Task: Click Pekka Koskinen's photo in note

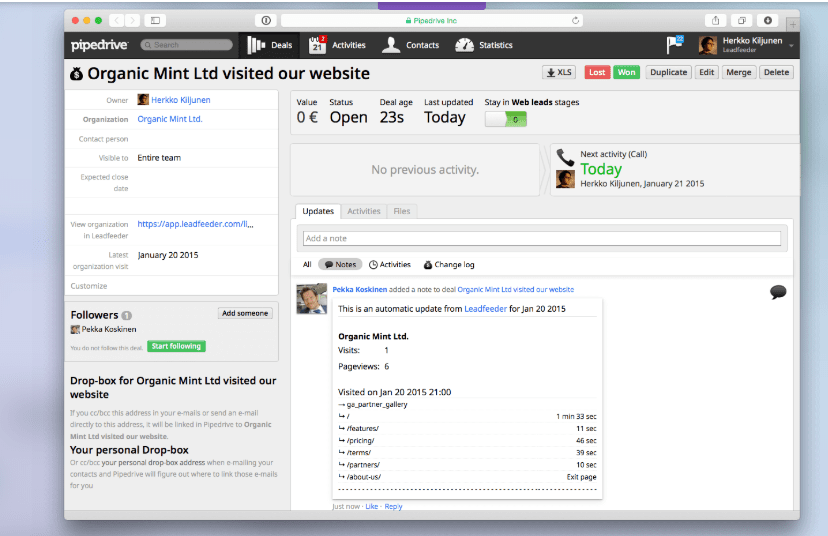Action: [x=312, y=299]
